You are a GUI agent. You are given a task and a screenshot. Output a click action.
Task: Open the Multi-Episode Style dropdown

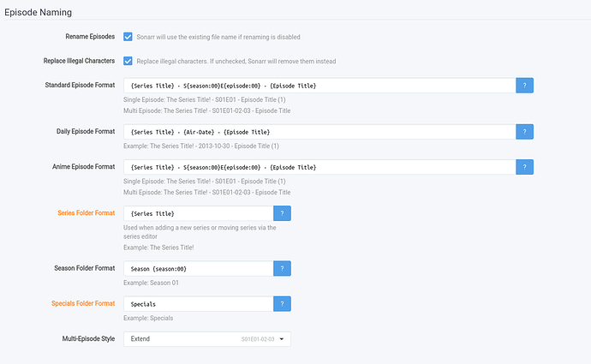pos(207,339)
